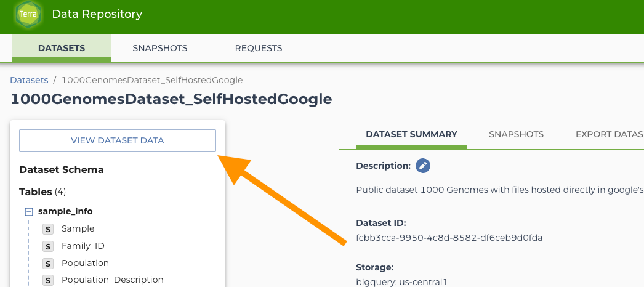Click the S type icon beside Population_Description
The image size is (644, 287).
pos(48,280)
